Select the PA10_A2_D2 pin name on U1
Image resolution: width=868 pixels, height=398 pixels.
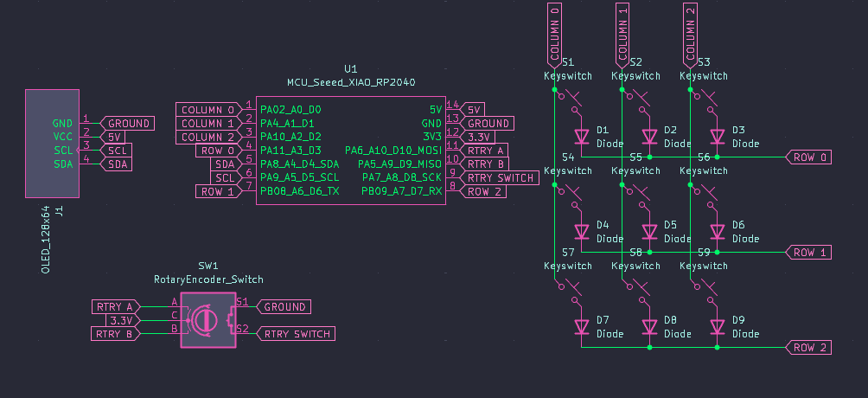click(290, 137)
